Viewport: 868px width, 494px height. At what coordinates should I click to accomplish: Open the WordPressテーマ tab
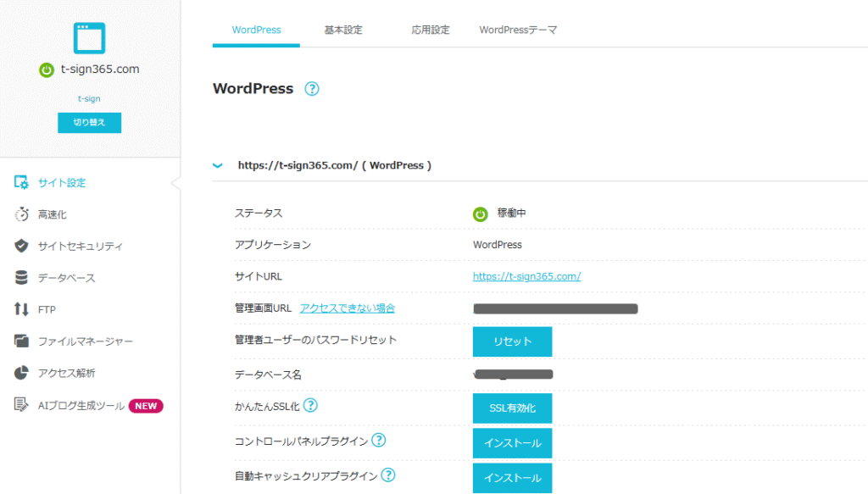(518, 30)
